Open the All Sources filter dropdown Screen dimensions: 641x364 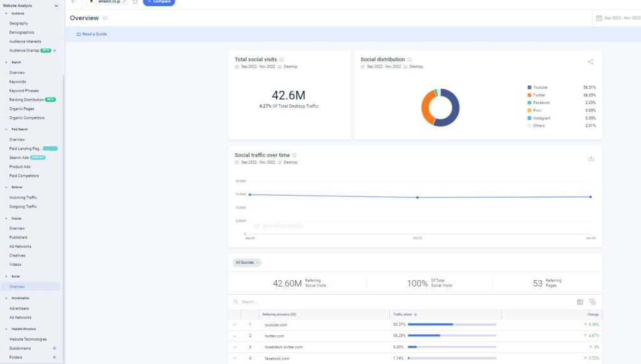pos(247,263)
